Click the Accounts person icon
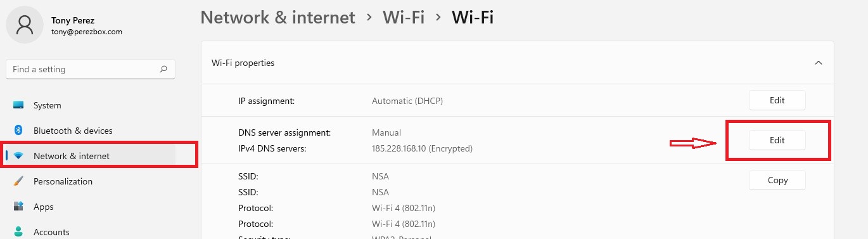This screenshot has height=239, width=868. click(x=18, y=232)
